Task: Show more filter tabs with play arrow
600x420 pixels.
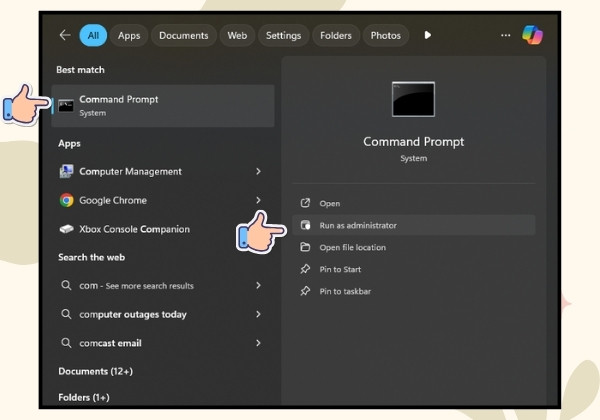Action: [428, 35]
